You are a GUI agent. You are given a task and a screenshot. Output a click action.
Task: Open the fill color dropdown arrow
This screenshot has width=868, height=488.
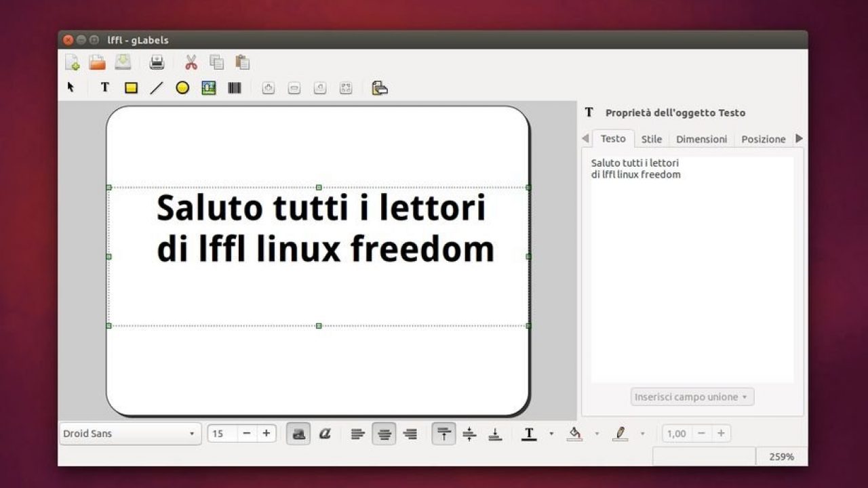(597, 433)
